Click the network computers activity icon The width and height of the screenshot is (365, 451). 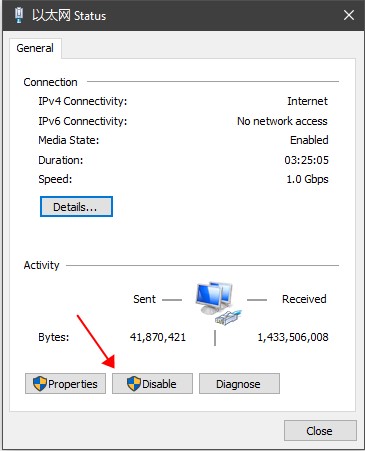click(x=218, y=303)
